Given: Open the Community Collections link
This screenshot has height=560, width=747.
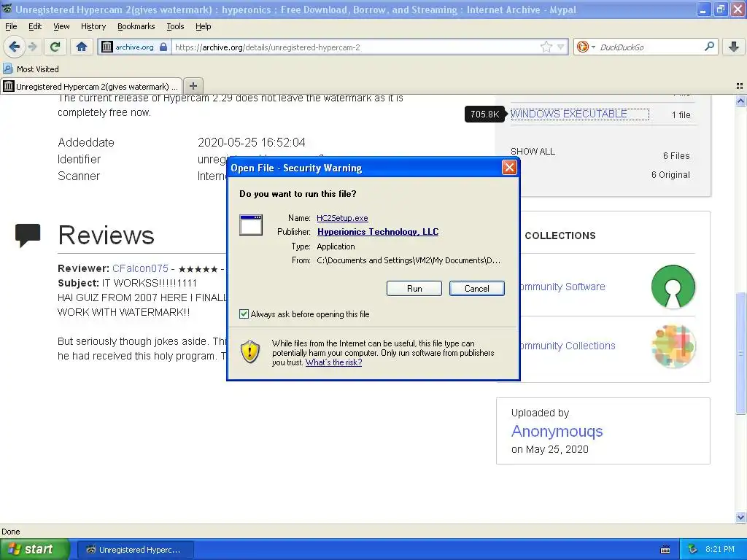Looking at the screenshot, I should click(x=567, y=346).
